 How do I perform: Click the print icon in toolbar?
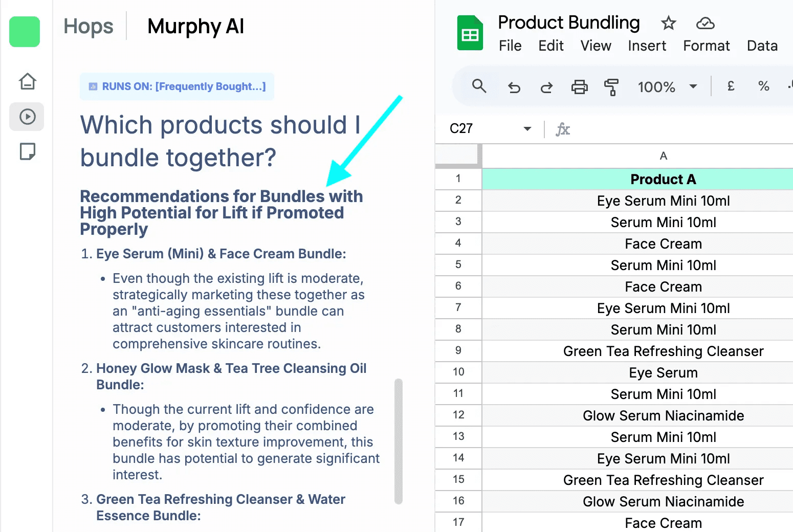579,87
